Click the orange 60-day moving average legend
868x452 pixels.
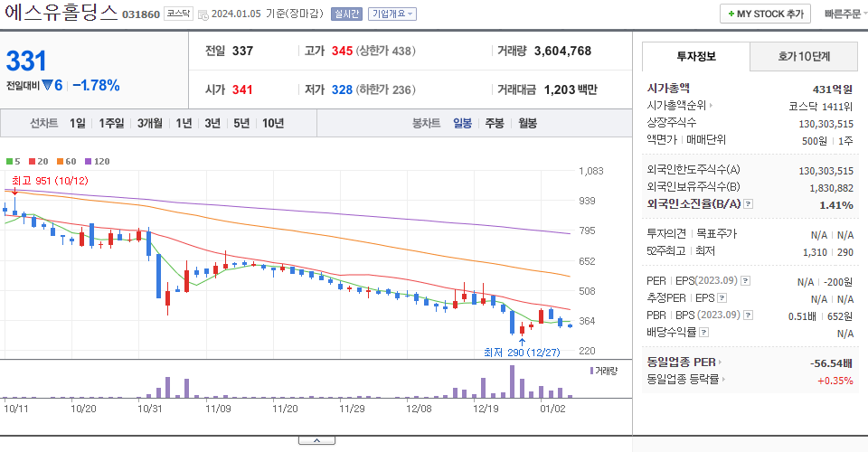pos(66,162)
